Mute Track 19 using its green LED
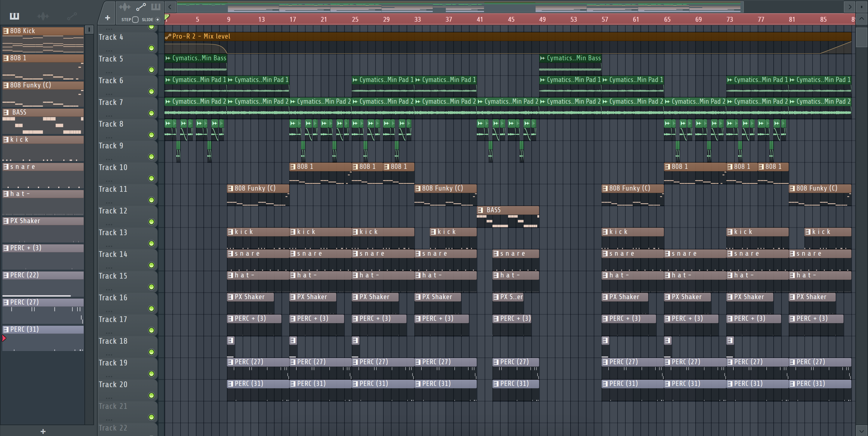Image resolution: width=868 pixels, height=436 pixels. pyautogui.click(x=152, y=374)
